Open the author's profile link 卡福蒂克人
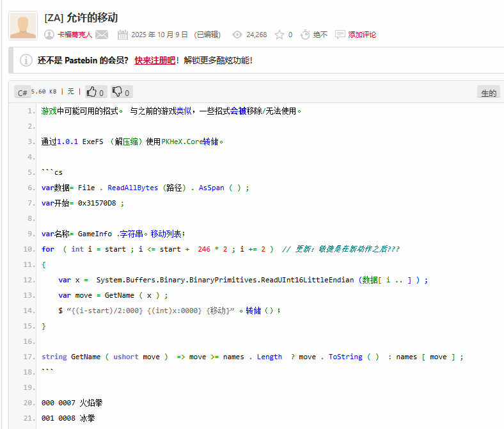 pos(75,35)
